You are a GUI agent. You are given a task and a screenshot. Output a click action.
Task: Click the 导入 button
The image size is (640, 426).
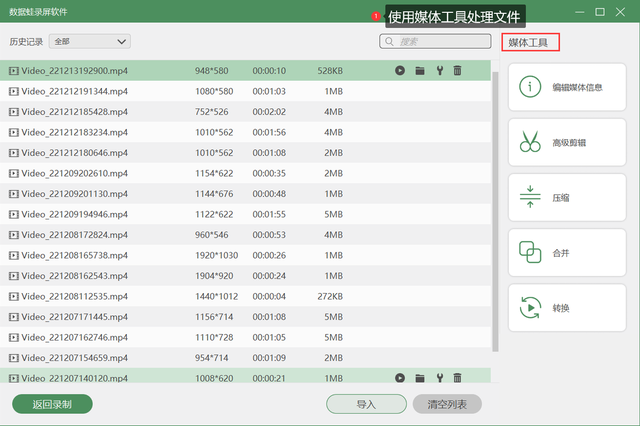click(366, 404)
